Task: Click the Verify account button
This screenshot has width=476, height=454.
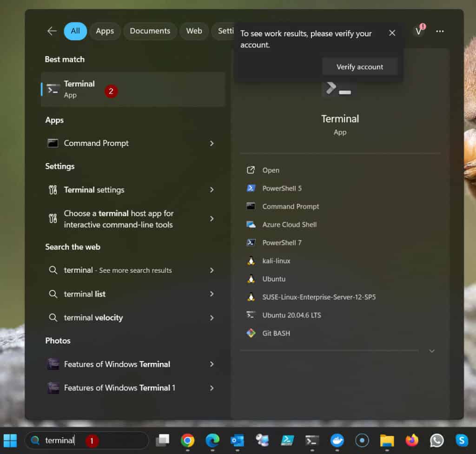Action: 360,66
